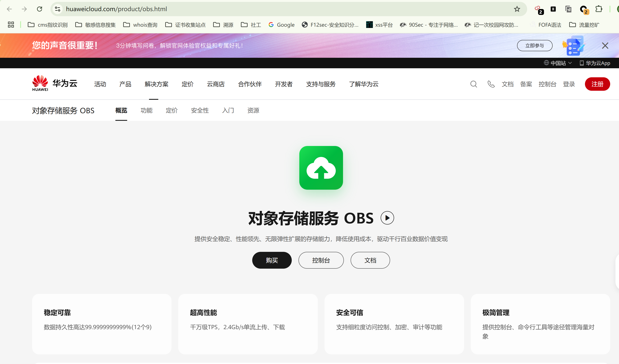Open the 敏感信息搜集 bookmark folder

[x=95, y=25]
